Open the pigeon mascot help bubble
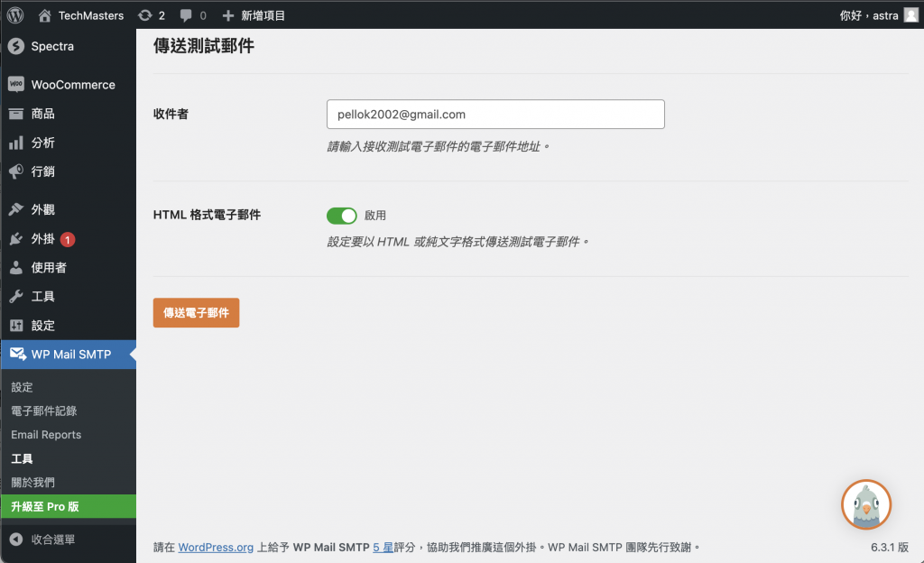The width and height of the screenshot is (924, 563). pos(865,504)
